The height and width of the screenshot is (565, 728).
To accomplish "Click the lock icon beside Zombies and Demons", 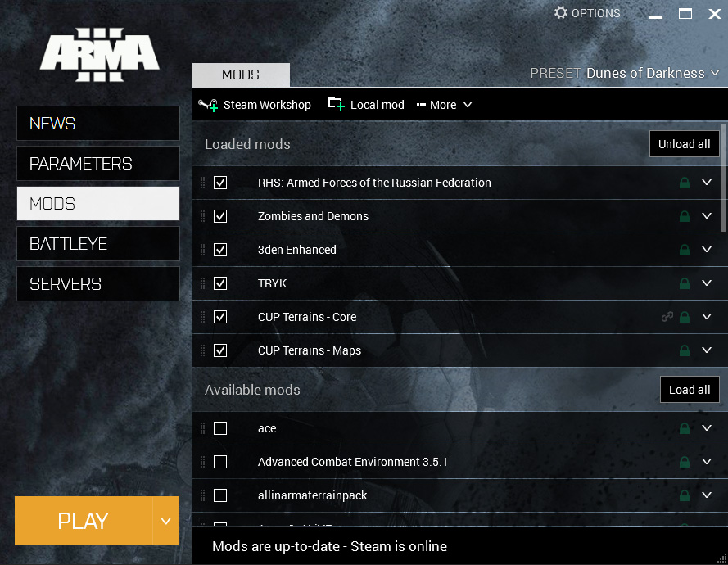I will pos(685,217).
